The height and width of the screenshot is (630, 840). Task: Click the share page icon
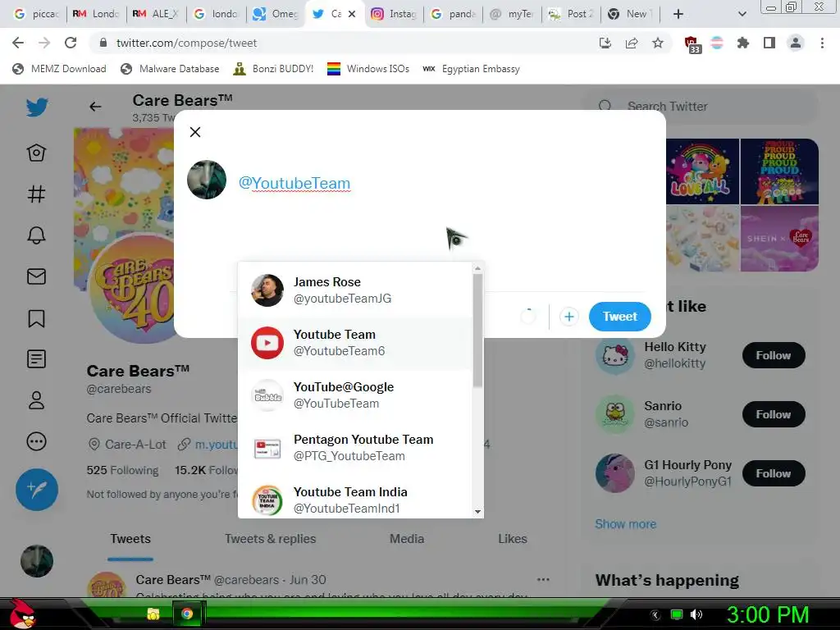click(x=632, y=43)
